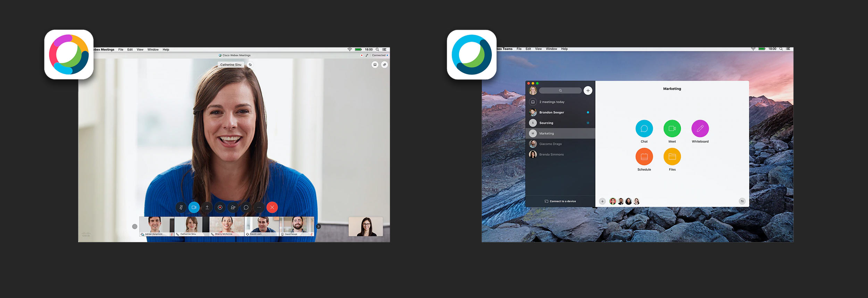Open Brenda Simmons conversation

(560, 155)
